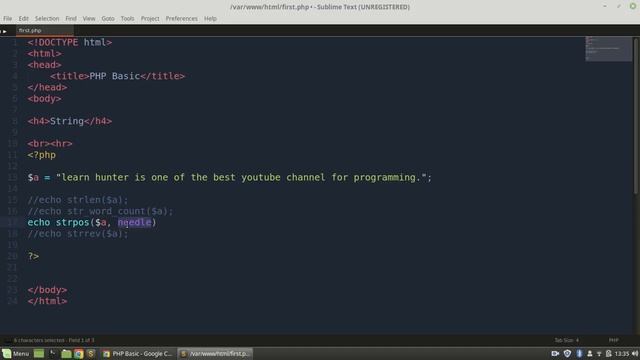Viewport: 640px width, 360px height.
Task: Click the '</body>' closing tag
Action: coord(47,290)
